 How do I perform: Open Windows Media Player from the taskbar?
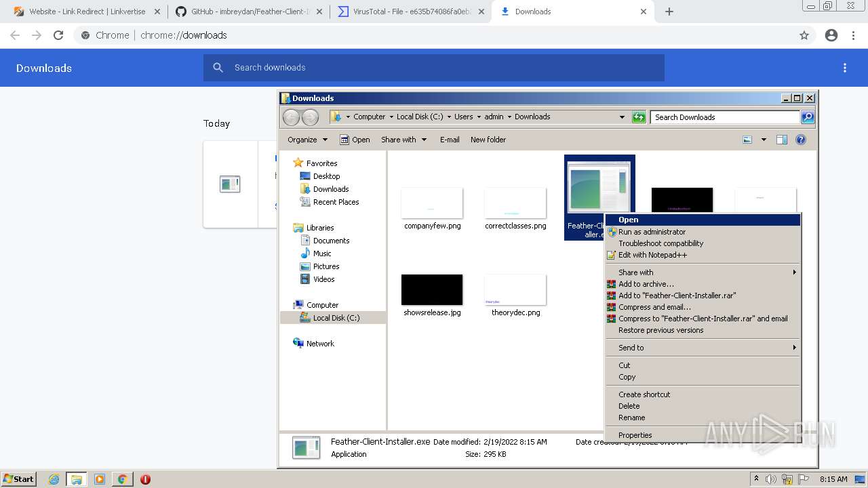coord(100,479)
